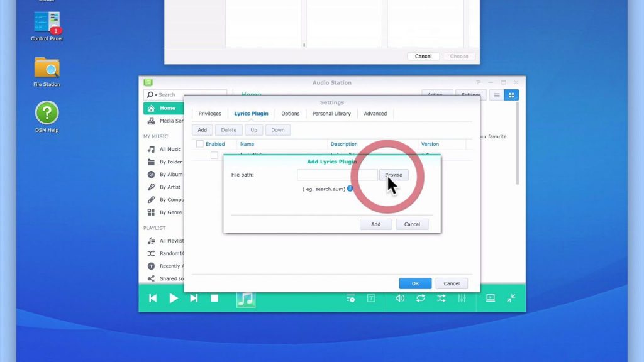The width and height of the screenshot is (644, 362).
Task: Browse music By Genre
Action: click(164, 212)
